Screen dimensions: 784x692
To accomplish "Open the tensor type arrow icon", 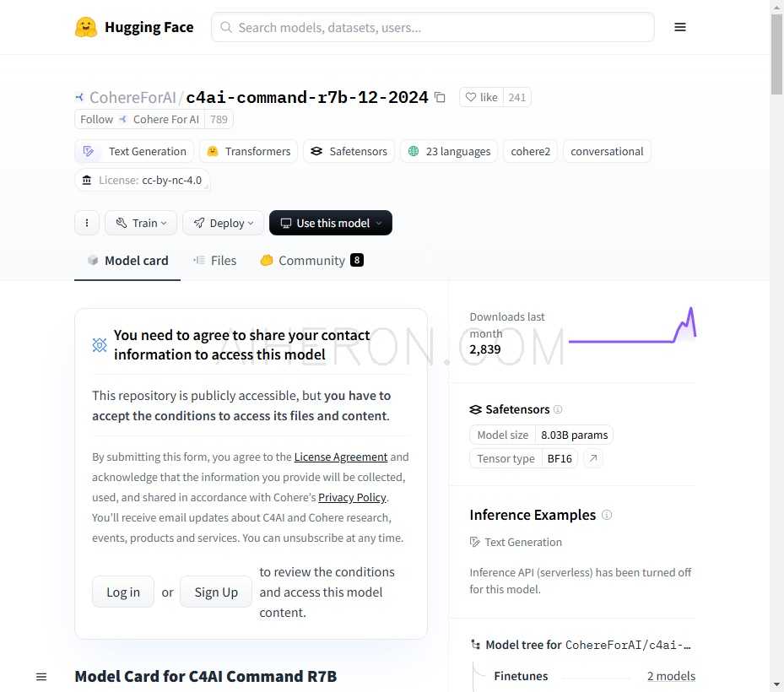I will pos(593,458).
